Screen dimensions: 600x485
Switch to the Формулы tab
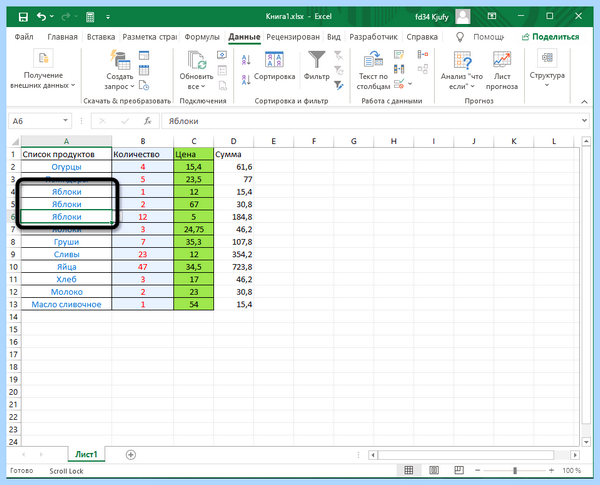202,37
